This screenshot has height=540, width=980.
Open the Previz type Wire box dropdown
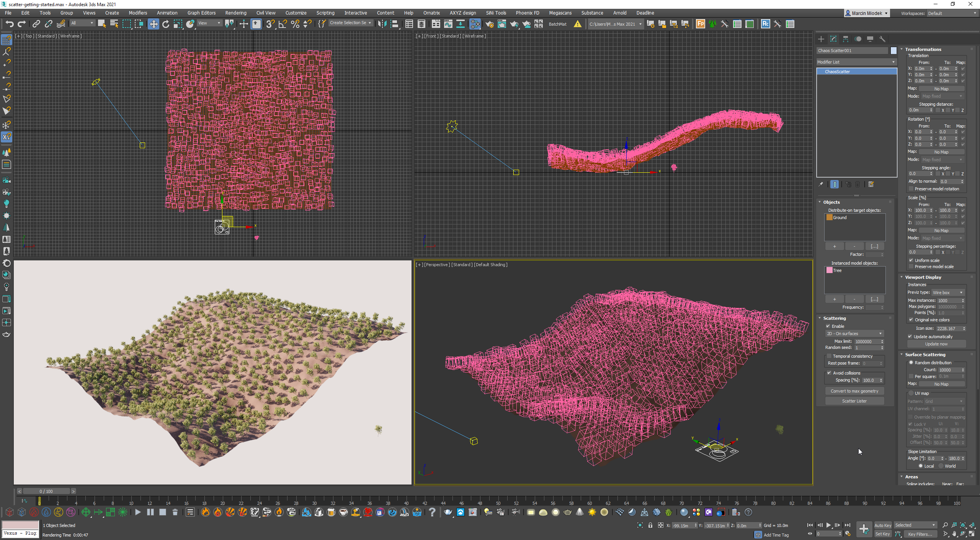[x=947, y=293]
